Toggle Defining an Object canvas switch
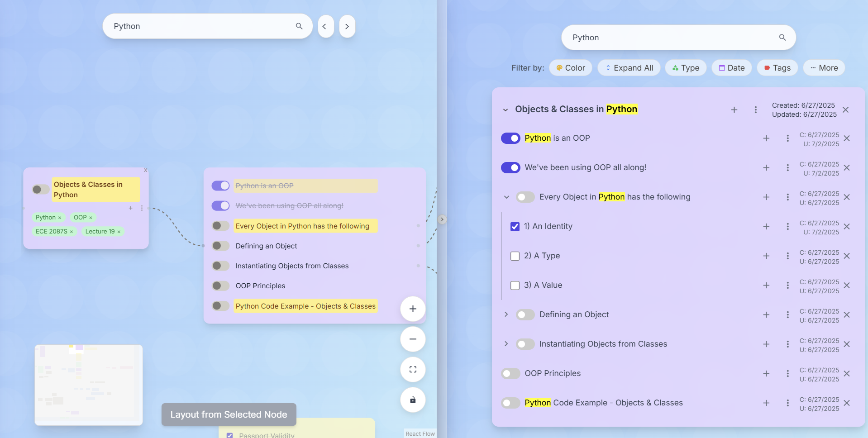Viewport: 868px width, 438px height. pos(221,246)
